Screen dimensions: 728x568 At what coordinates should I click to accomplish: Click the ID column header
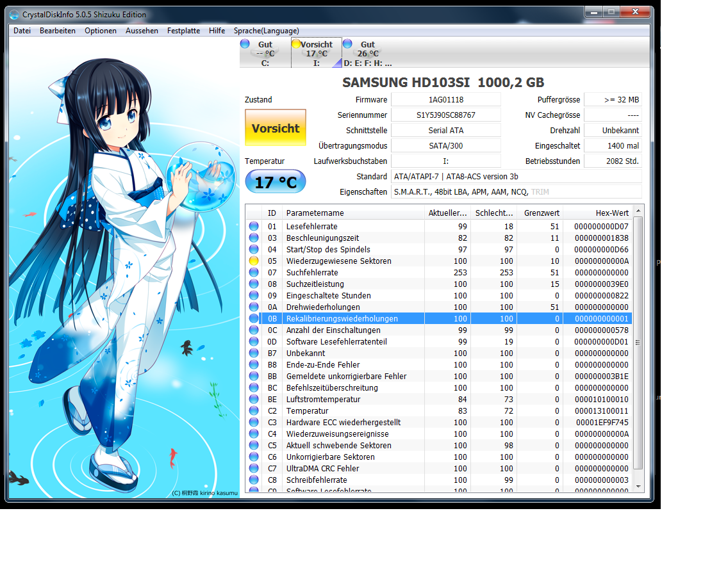tap(272, 213)
